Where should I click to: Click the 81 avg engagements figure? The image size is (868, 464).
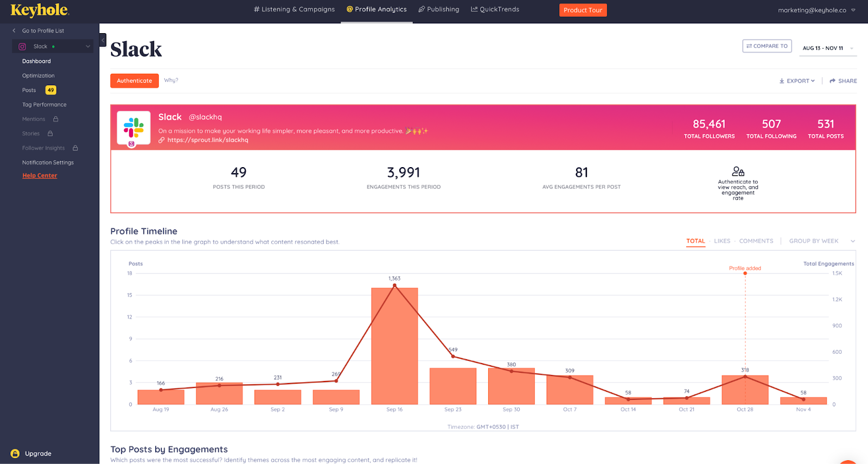(582, 173)
